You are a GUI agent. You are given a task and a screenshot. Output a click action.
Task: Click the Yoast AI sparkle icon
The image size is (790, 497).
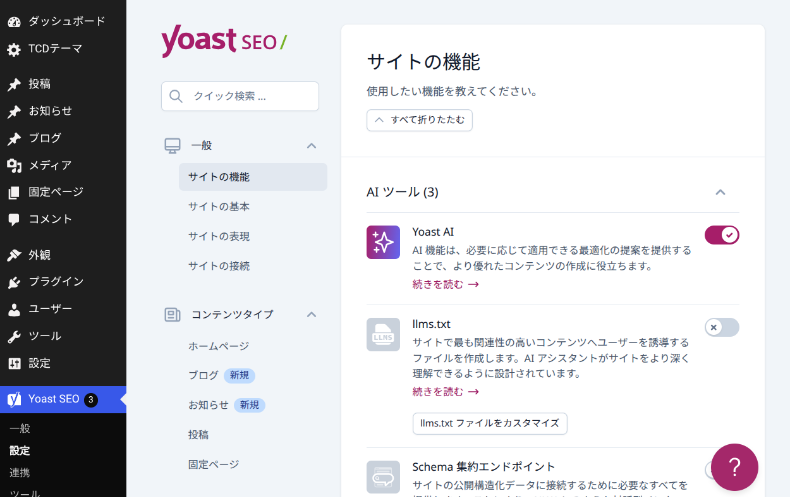(383, 242)
